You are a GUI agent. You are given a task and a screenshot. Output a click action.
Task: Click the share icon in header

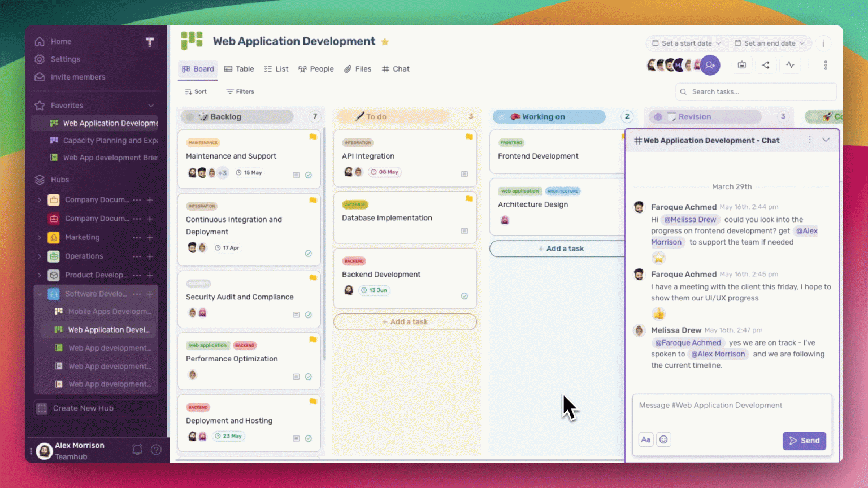click(x=766, y=66)
